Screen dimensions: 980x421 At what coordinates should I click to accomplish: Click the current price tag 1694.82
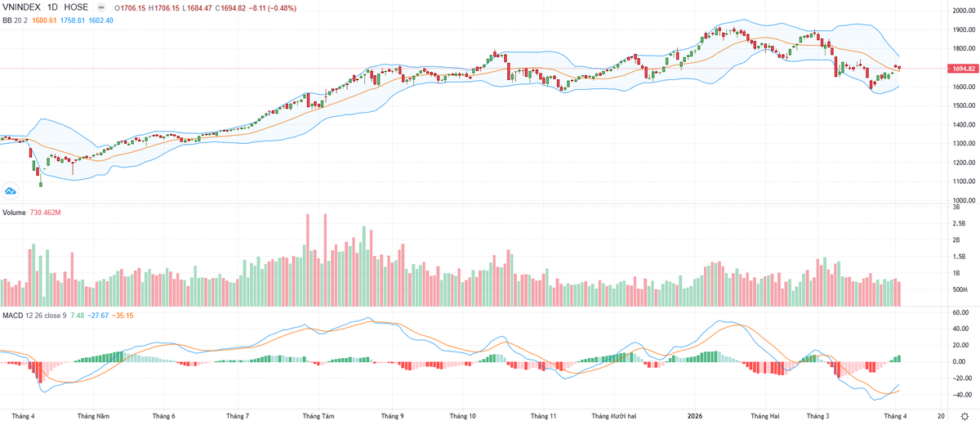[961, 69]
